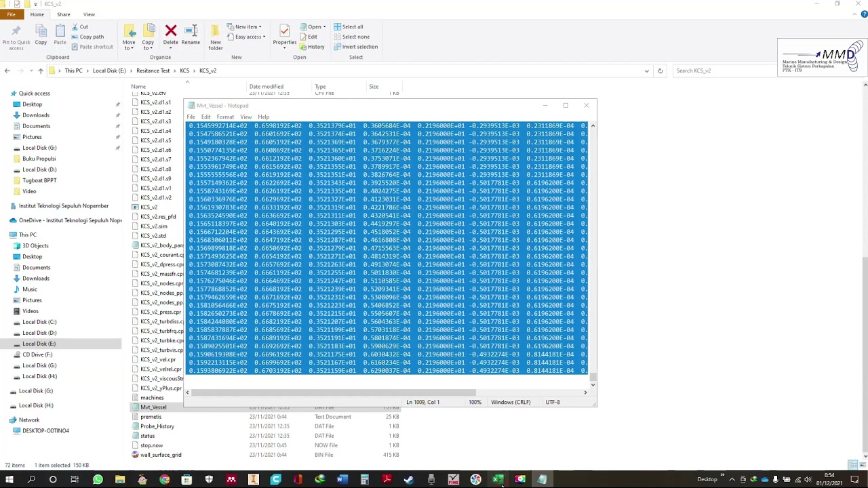The height and width of the screenshot is (488, 868).
Task: Open the New item dropdown
Action: [245, 27]
